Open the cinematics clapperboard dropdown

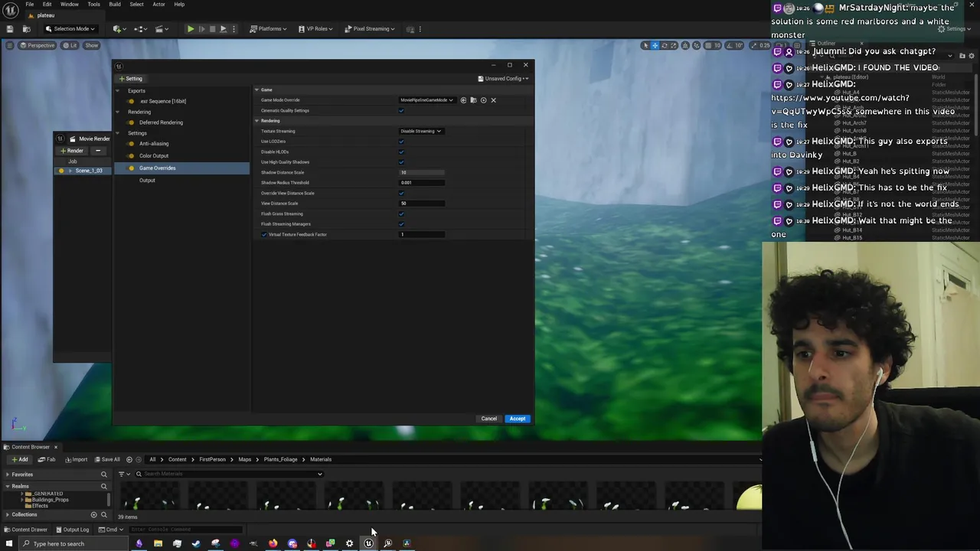162,29
